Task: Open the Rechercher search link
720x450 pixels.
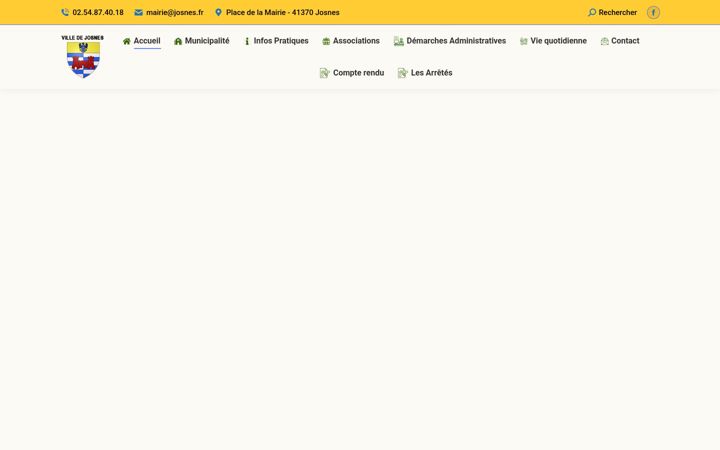Action: coord(618,12)
